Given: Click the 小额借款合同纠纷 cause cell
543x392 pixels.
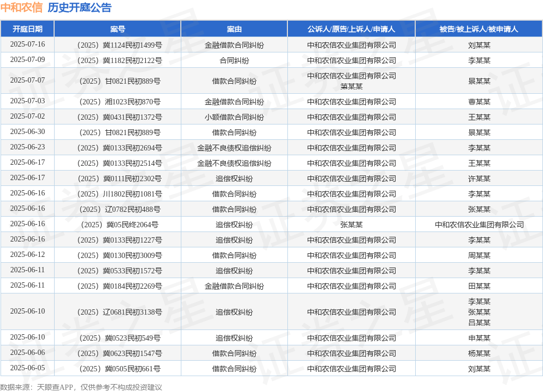Looking at the screenshot, I should pyautogui.click(x=234, y=117).
